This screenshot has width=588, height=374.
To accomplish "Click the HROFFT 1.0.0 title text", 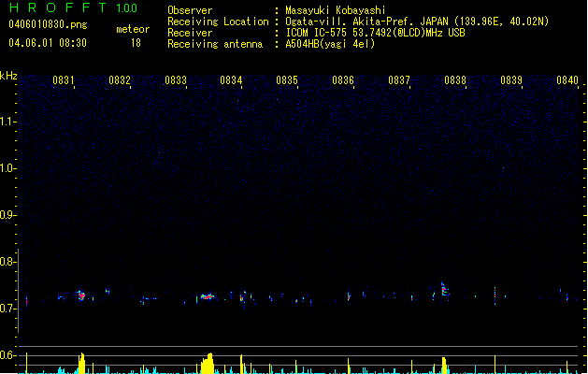I will click(74, 7).
